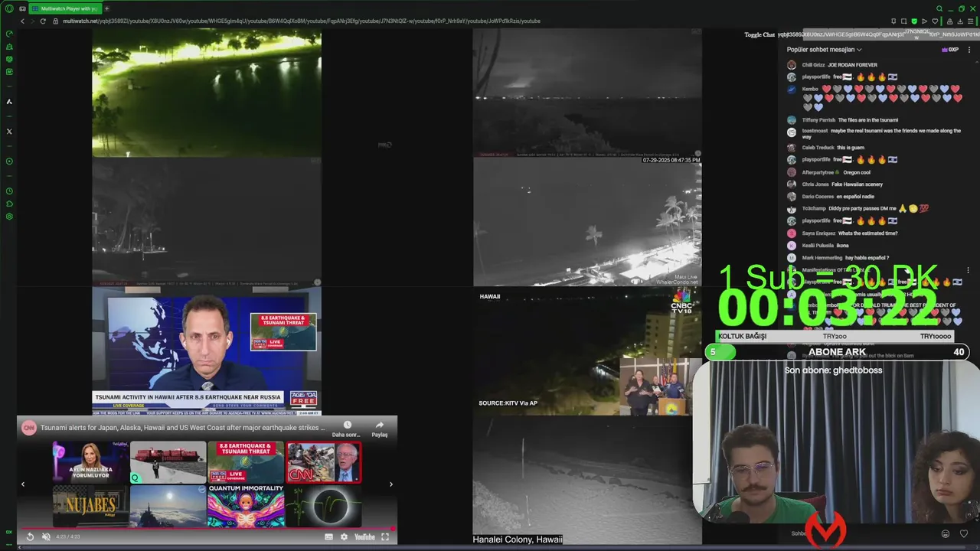The image size is (980, 551).
Task: Take a page snapshot
Action: (x=903, y=21)
